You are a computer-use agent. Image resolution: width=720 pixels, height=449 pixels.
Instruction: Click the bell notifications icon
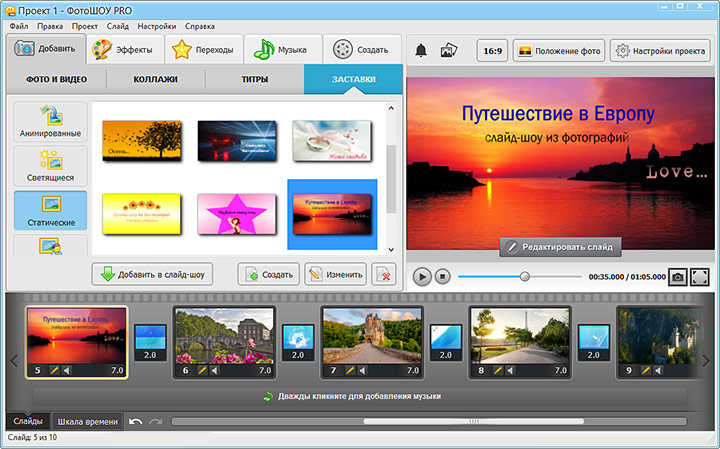(421, 51)
